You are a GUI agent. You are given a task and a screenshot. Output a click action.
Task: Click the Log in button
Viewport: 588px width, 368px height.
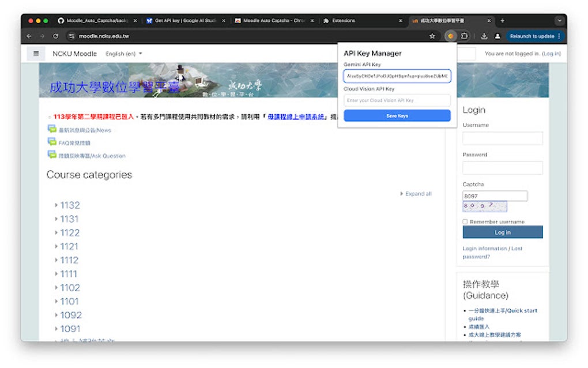tap(502, 232)
